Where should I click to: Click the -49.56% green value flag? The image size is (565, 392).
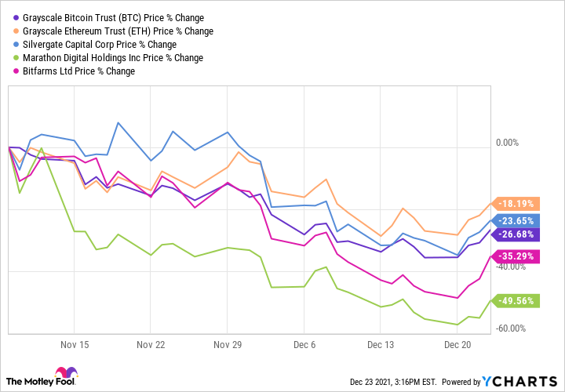516,299
